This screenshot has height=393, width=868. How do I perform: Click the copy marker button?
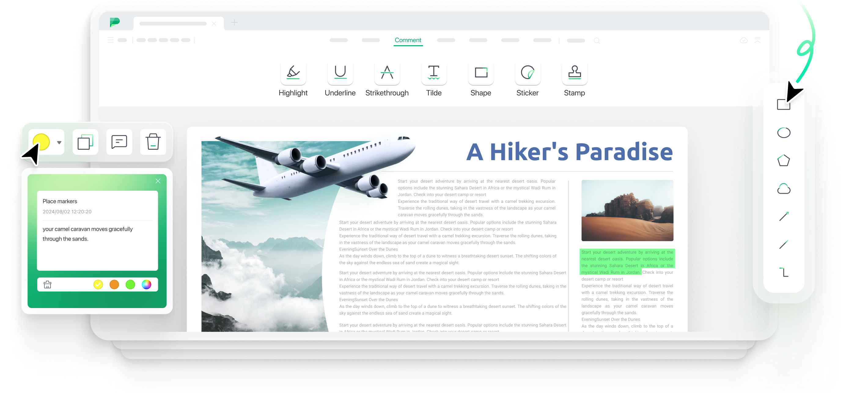click(x=85, y=142)
